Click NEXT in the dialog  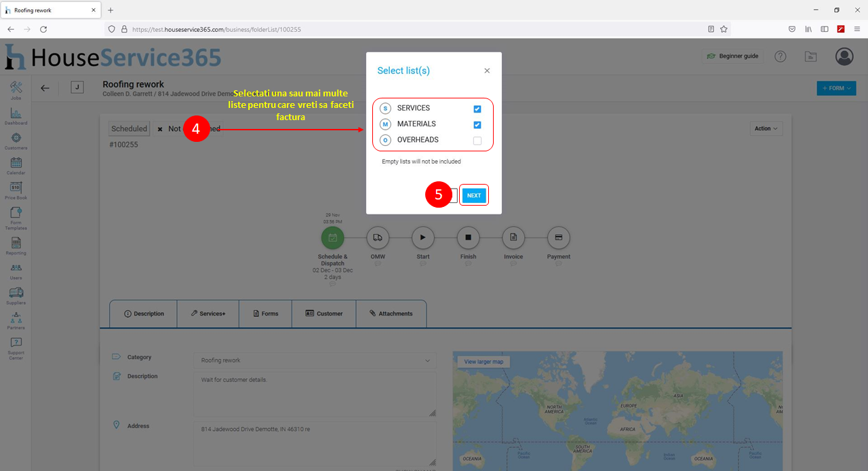474,195
